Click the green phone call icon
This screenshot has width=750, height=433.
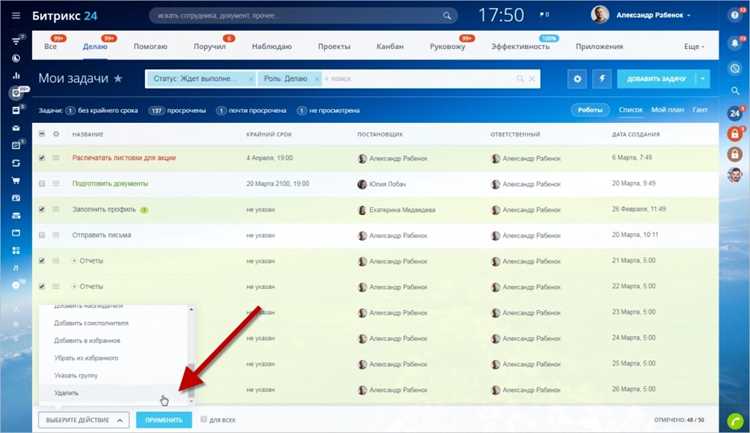pos(735,422)
